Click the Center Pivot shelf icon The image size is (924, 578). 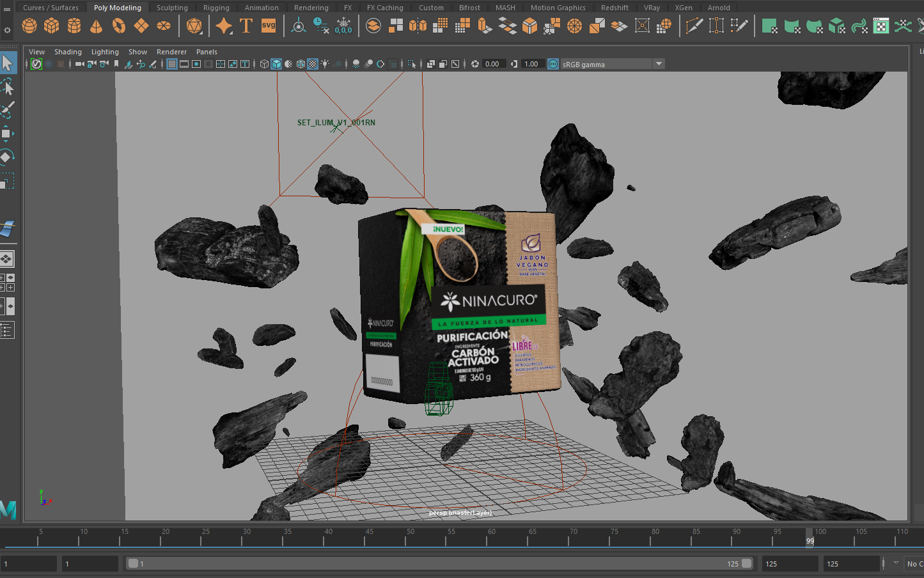[x=299, y=26]
